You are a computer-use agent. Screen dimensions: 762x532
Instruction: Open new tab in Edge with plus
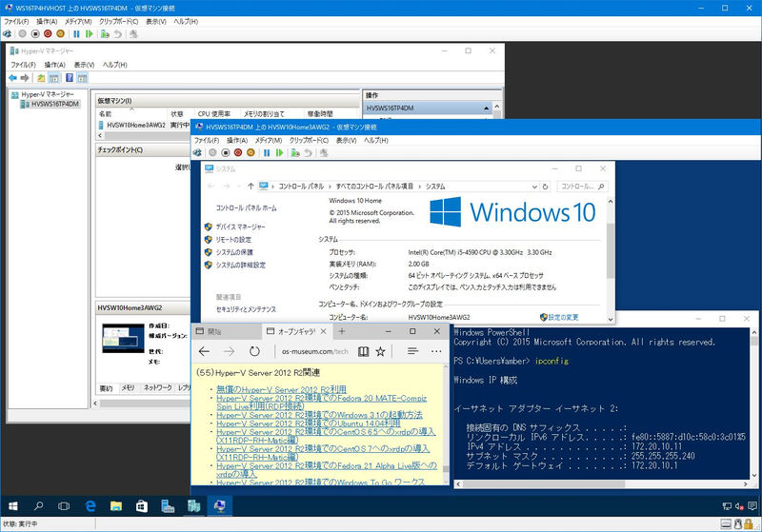click(342, 331)
